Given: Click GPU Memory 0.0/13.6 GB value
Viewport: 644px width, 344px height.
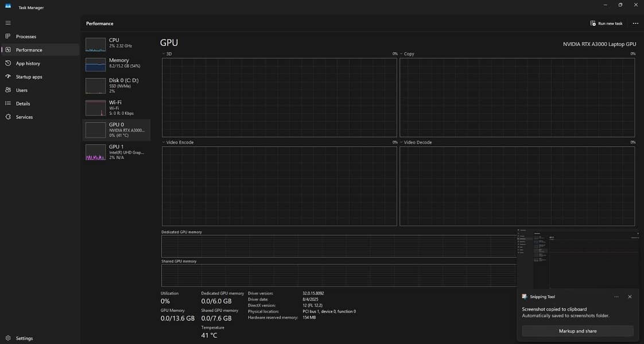Looking at the screenshot, I should click(177, 318).
